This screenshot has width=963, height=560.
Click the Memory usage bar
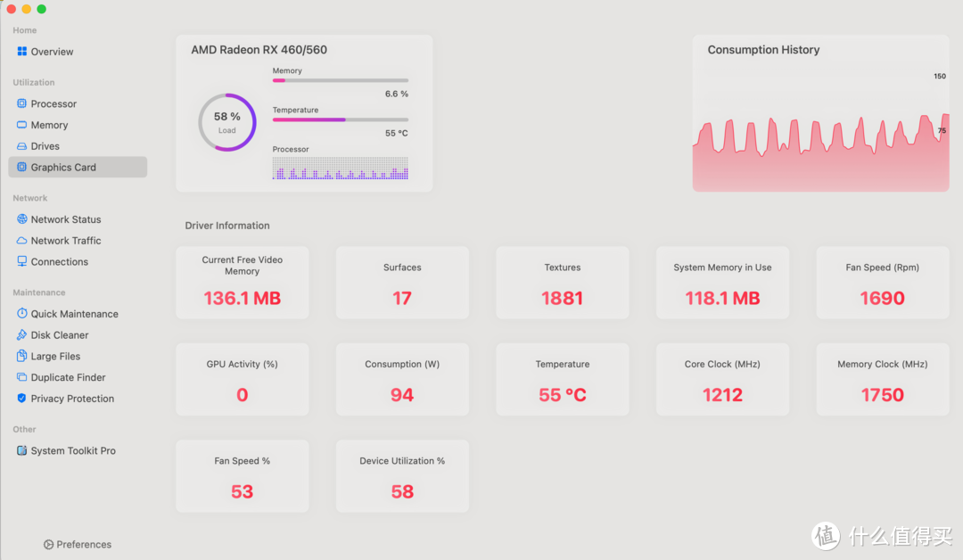click(340, 80)
